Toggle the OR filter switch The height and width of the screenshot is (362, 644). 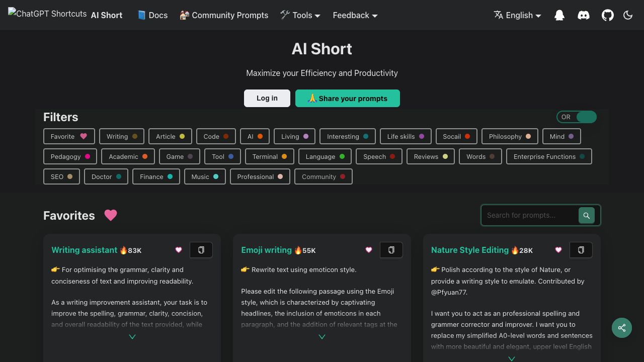click(x=577, y=117)
